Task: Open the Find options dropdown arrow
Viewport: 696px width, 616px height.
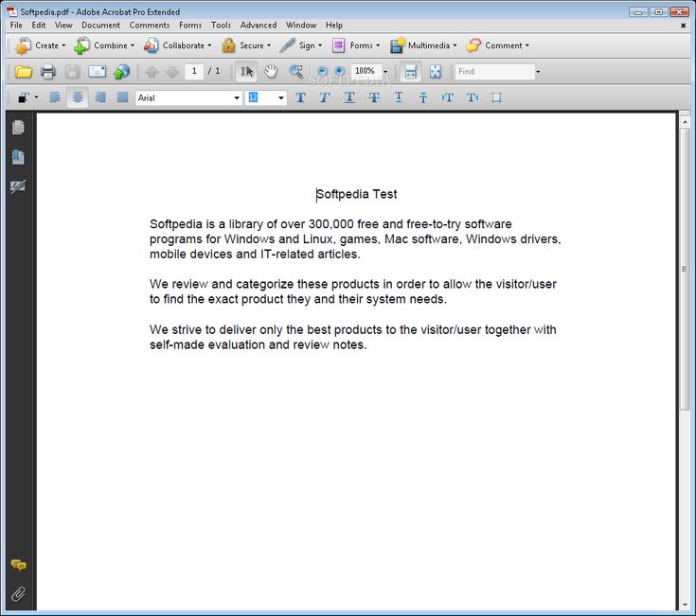Action: coord(538,71)
